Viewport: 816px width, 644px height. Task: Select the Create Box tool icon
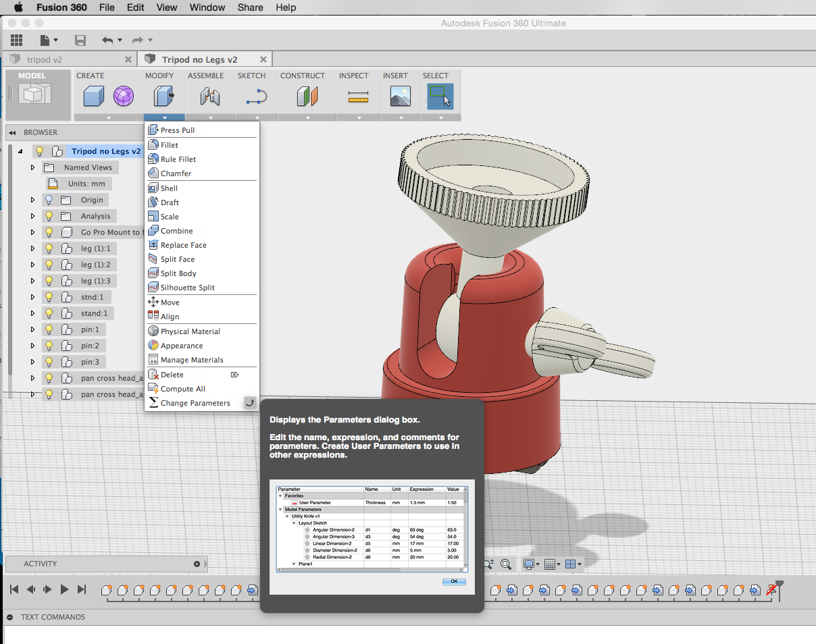[x=93, y=97]
